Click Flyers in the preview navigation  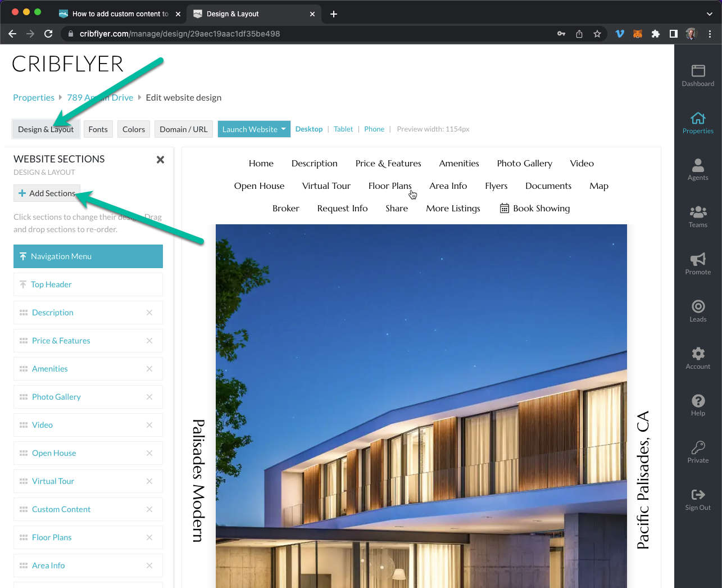pos(496,186)
